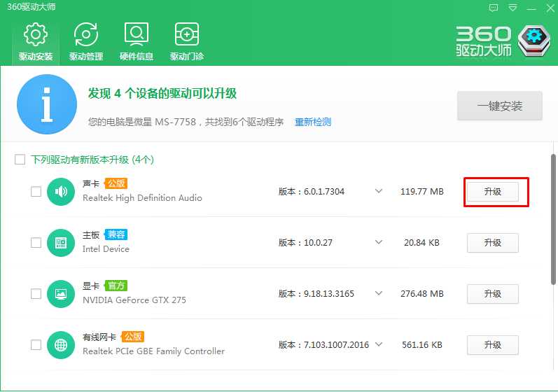Check the 下列驱动有新版本升级 select-all checkbox
This screenshot has height=392, width=558.
20,160
